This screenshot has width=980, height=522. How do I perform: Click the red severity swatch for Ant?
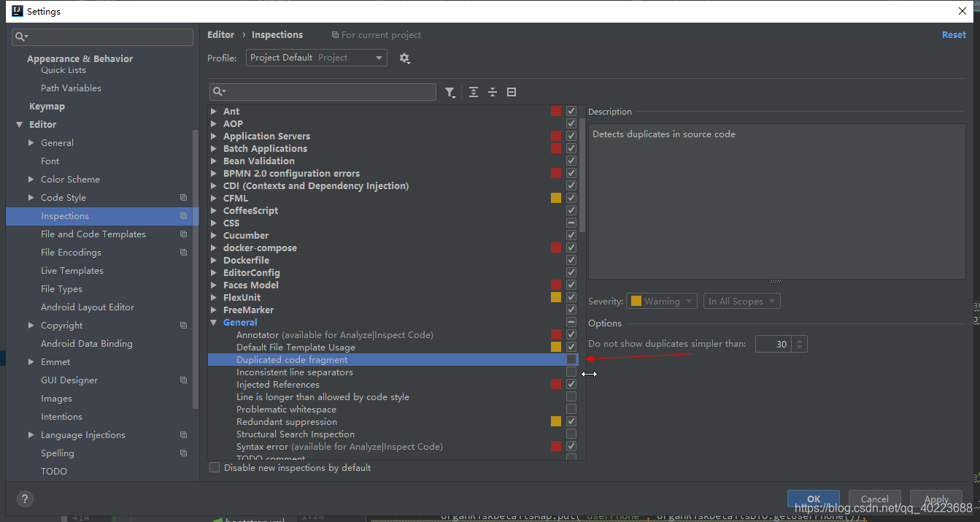(556, 111)
